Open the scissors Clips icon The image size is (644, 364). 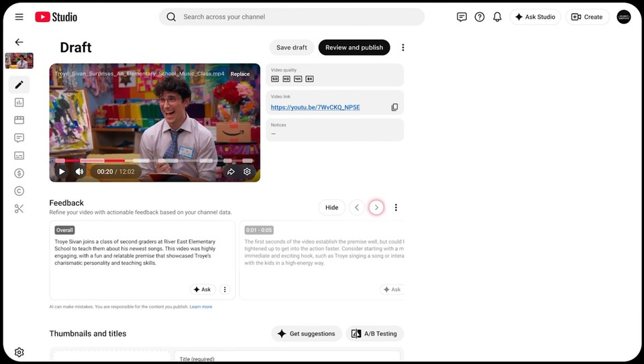19,209
